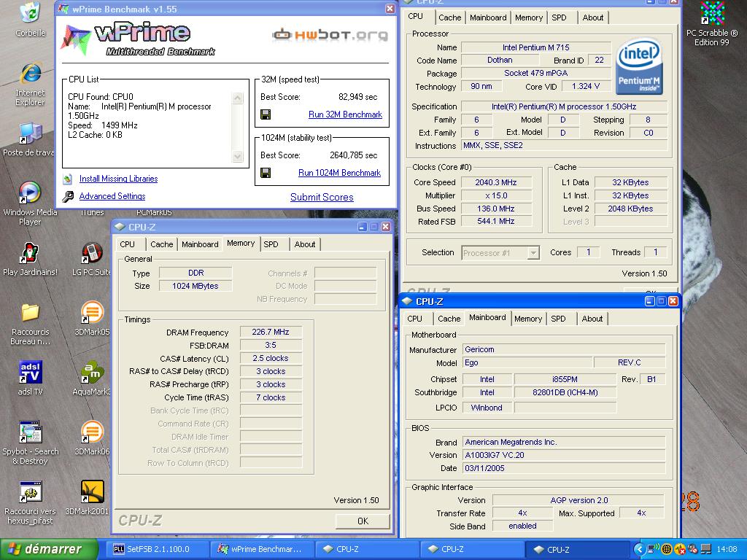The height and width of the screenshot is (560, 747).
Task: Open Raccourci vers hexus_pifast shortcut
Action: click(x=30, y=502)
